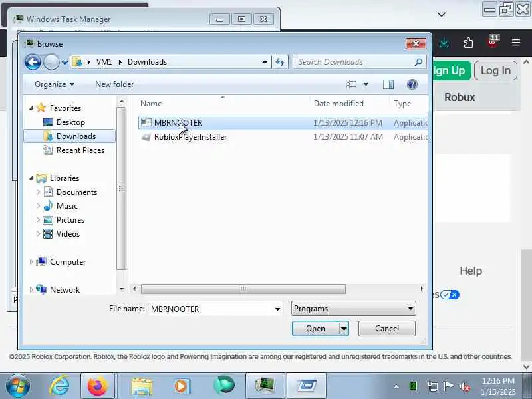Screen dimensions: 532x399
Task: Click the Task Manager taskbar icon
Action: [x=265, y=386]
